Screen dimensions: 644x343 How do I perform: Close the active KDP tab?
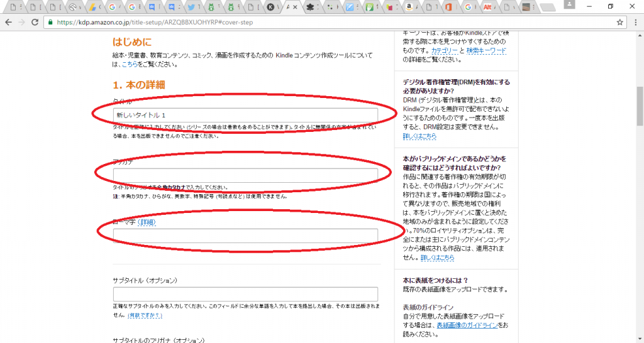[296, 7]
